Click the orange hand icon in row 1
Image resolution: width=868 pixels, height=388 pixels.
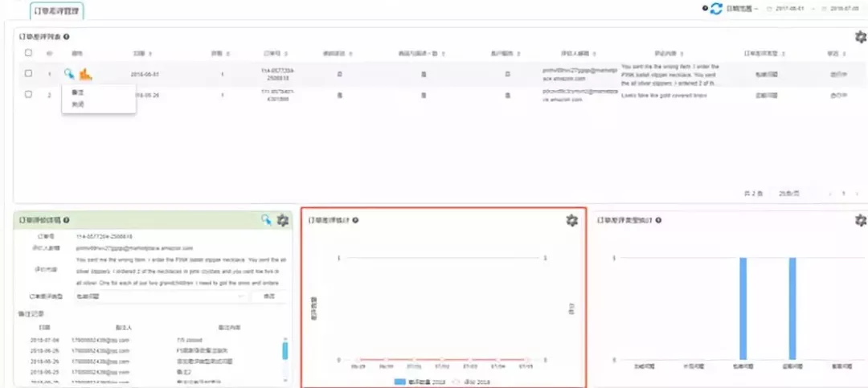click(85, 73)
